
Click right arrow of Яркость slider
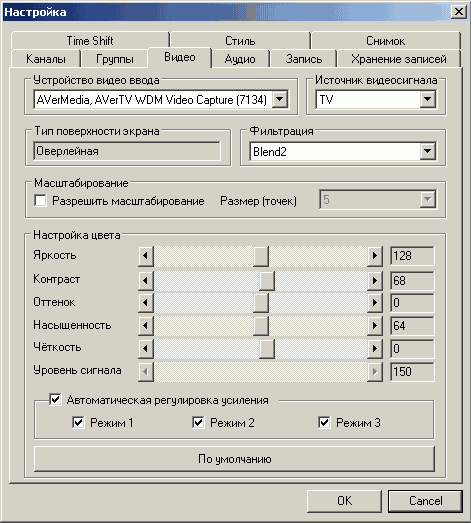pos(375,256)
